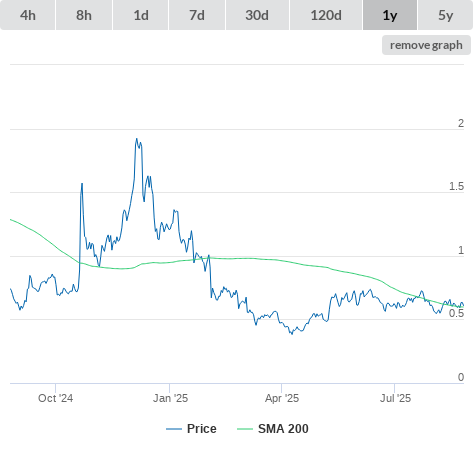The image size is (474, 455).
Task: Click the active 1y range tab
Action: point(390,15)
